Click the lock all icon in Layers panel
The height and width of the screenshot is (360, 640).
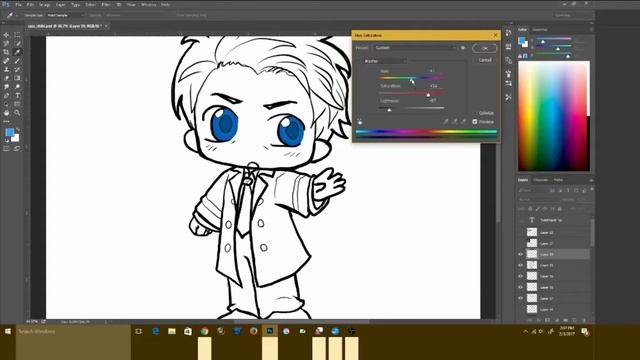560,209
